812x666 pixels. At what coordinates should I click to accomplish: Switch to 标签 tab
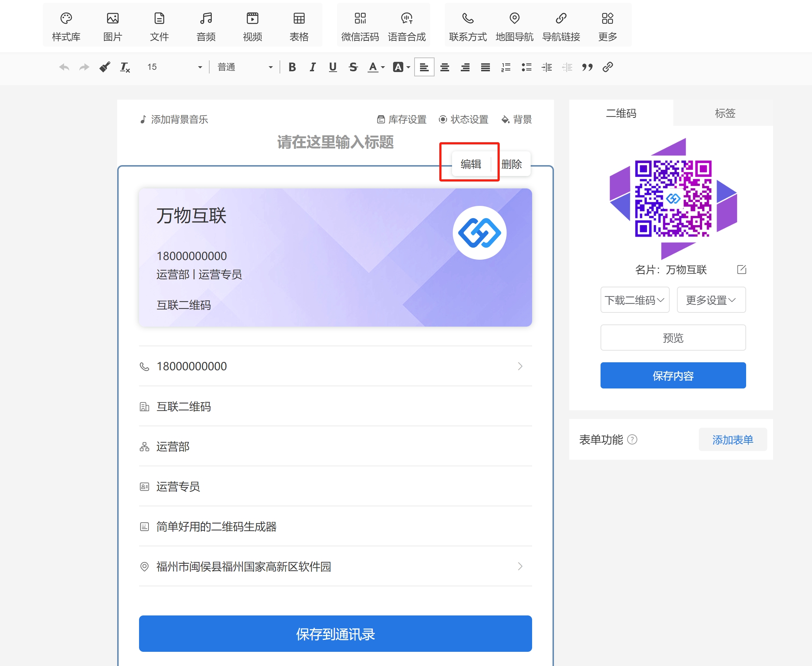[x=725, y=113]
